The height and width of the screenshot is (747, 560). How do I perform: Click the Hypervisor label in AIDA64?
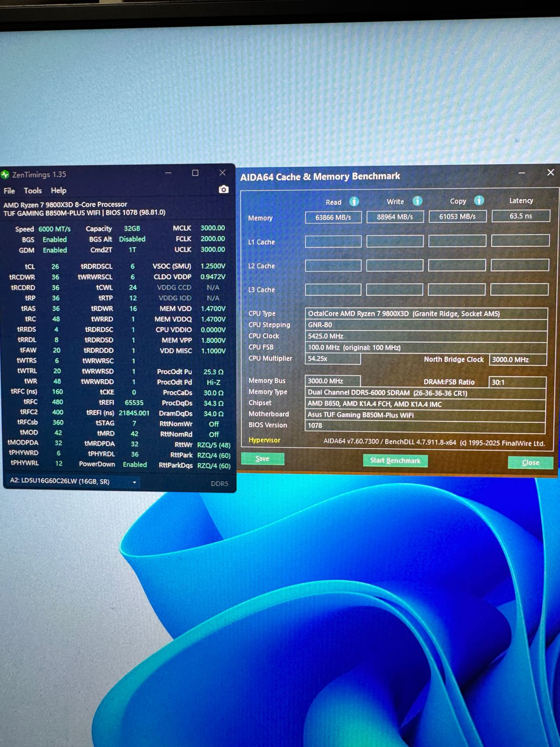264,440
